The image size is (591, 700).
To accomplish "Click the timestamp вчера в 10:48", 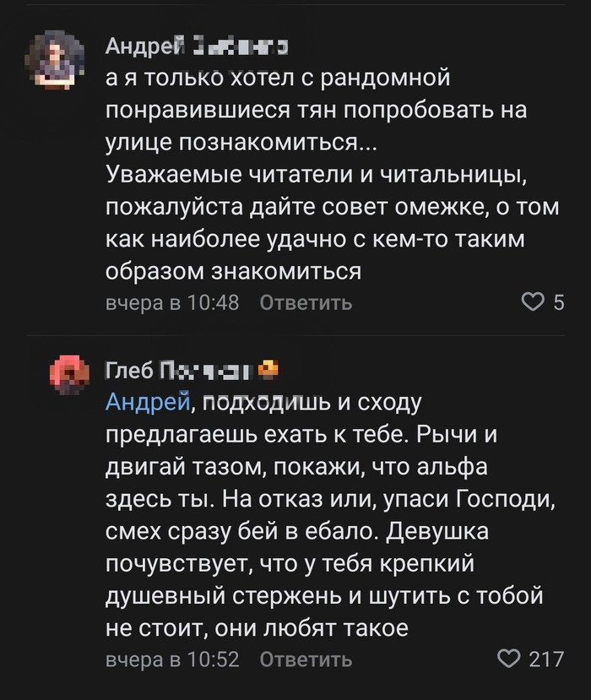I will point(172,302).
